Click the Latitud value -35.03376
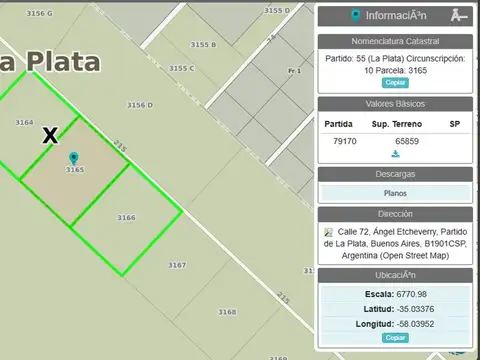 (x=415, y=309)
